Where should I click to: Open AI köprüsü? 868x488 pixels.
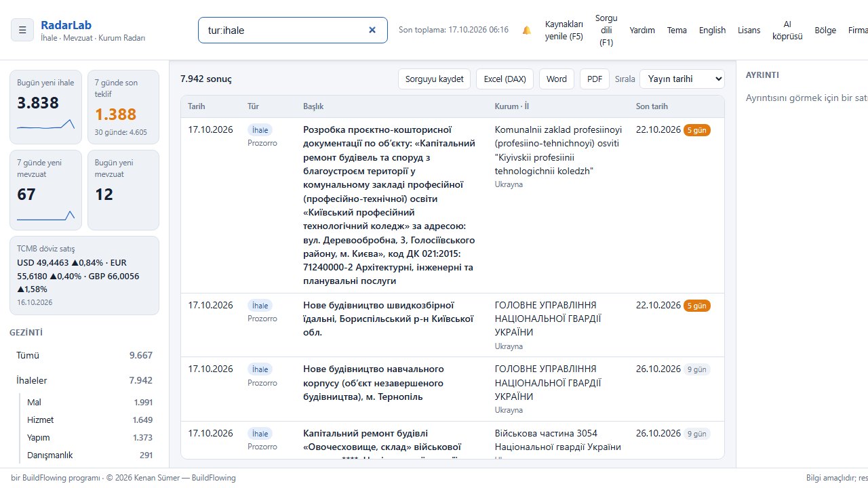787,30
